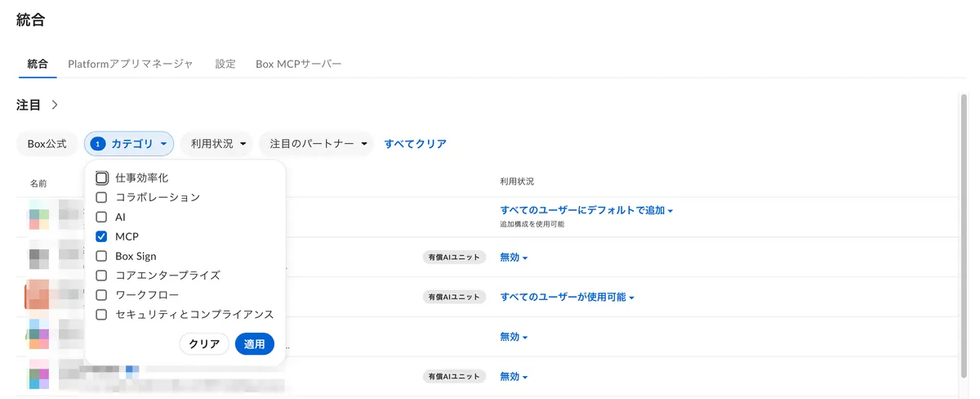This screenshot has width=980, height=399.
Task: Click the すべてクリア link
Action: click(x=416, y=144)
